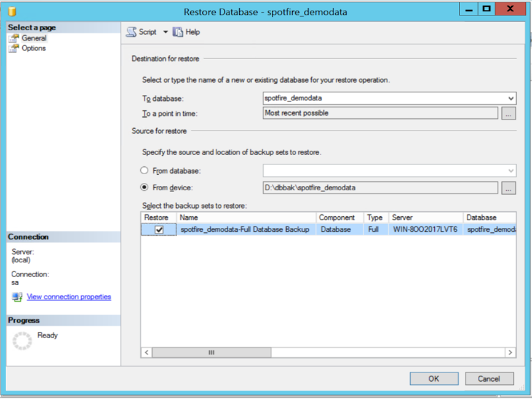Minimize the Restore Database window
This screenshot has width=532, height=399.
(x=469, y=9)
